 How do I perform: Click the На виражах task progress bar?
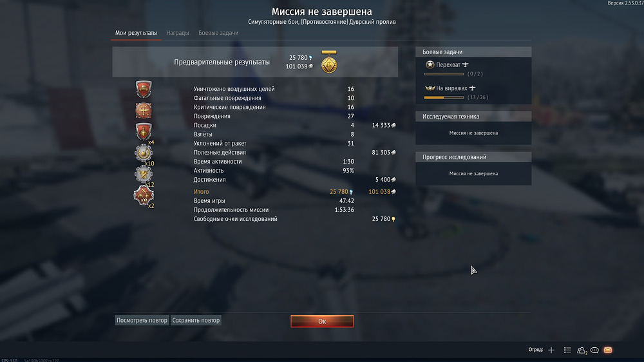tap(444, 97)
